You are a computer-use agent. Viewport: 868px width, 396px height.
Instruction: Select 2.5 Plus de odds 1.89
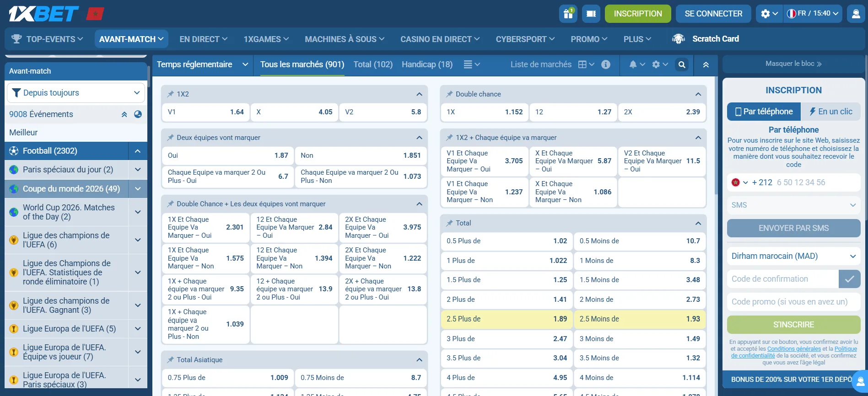coord(507,319)
